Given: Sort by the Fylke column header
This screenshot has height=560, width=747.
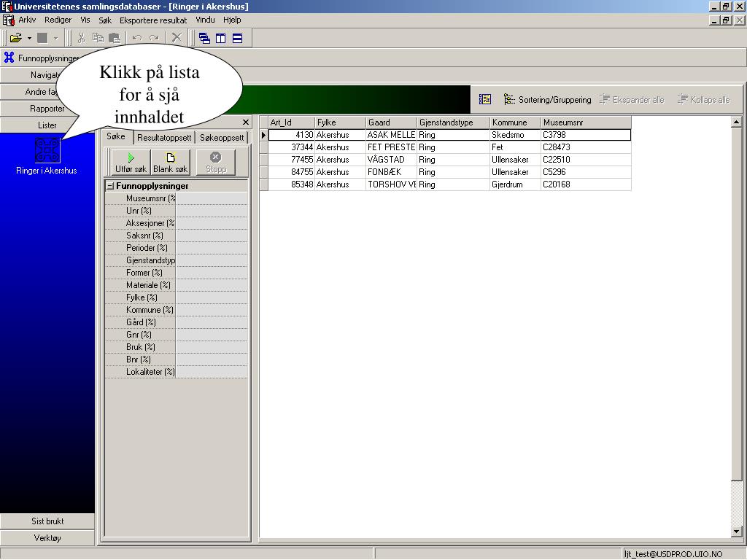Looking at the screenshot, I should [x=341, y=122].
